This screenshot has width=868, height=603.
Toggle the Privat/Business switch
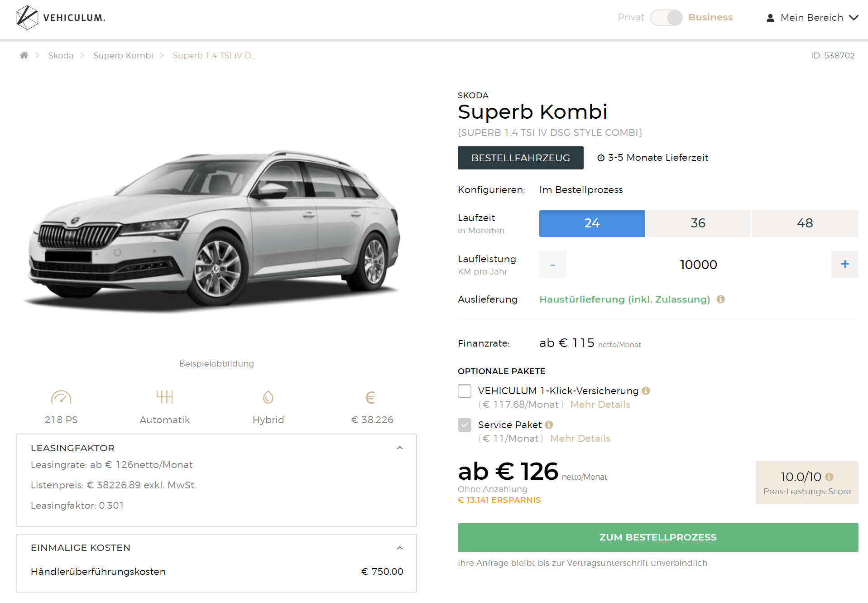666,18
